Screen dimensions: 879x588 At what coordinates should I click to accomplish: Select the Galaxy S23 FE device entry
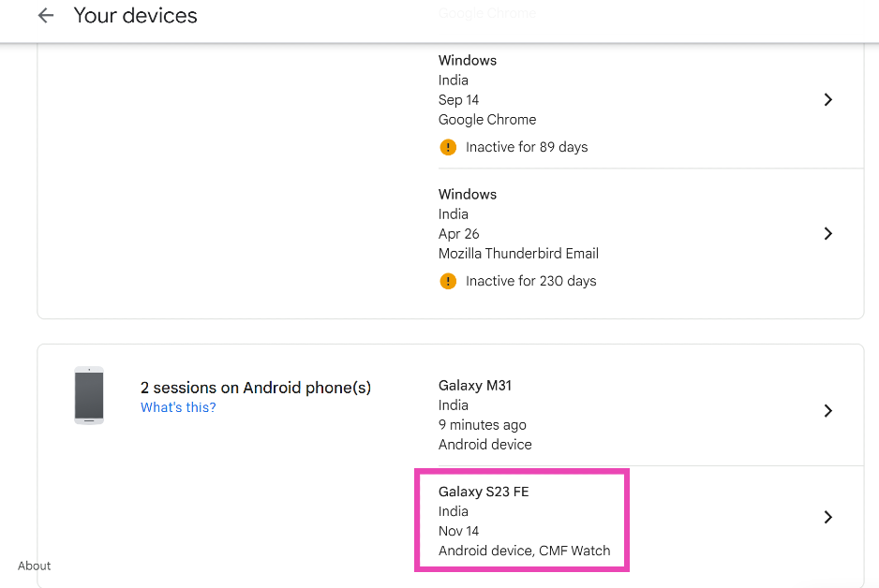tap(484, 492)
